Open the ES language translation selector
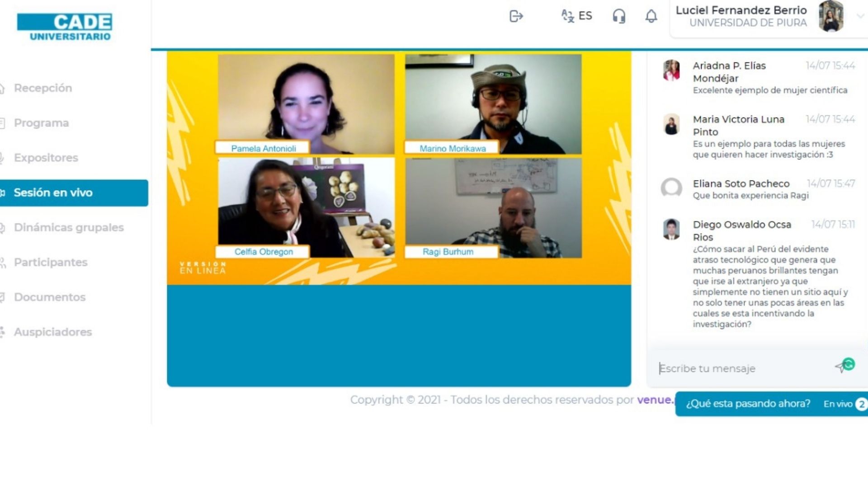Viewport: 868px width, 488px height. [576, 16]
